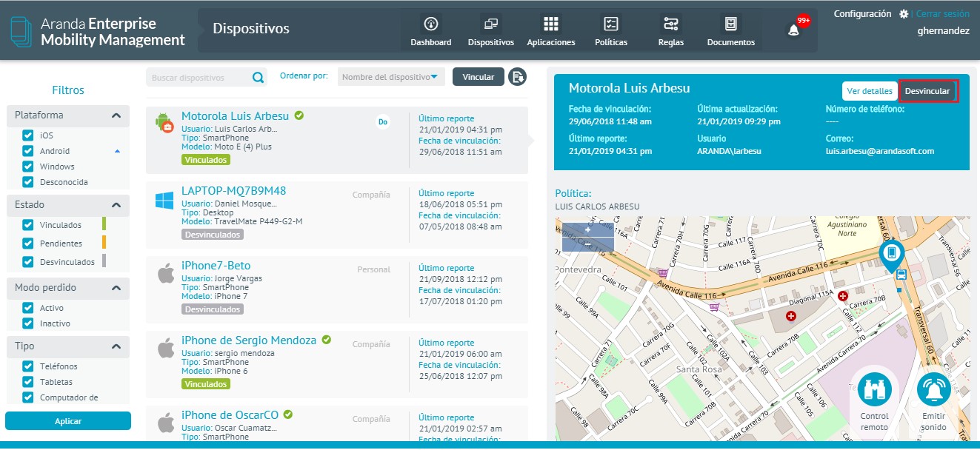Collapse the Estado filter section
Image resolution: width=980 pixels, height=450 pixels.
pos(116,205)
